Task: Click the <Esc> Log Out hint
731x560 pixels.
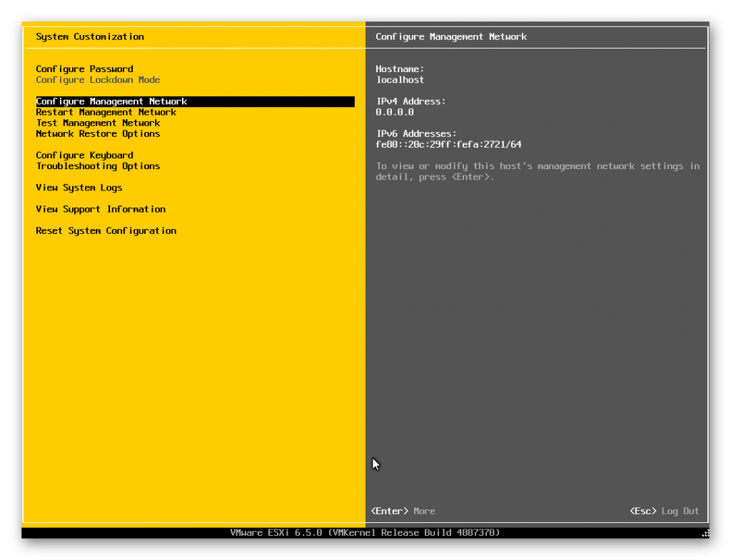Action: coord(665,511)
